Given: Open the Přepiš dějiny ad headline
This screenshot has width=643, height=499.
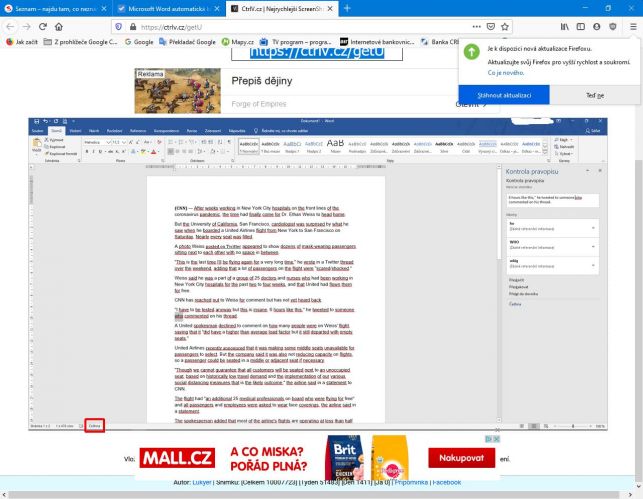Looking at the screenshot, I should (x=262, y=81).
